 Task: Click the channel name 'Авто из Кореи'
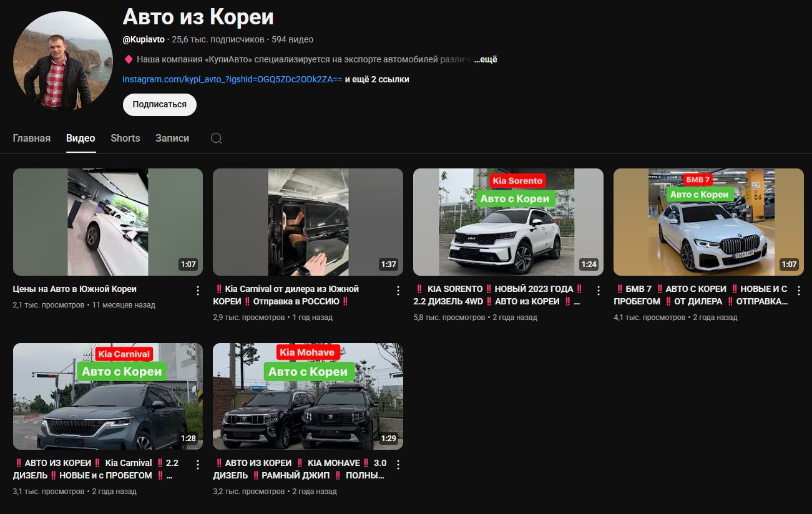[198, 17]
